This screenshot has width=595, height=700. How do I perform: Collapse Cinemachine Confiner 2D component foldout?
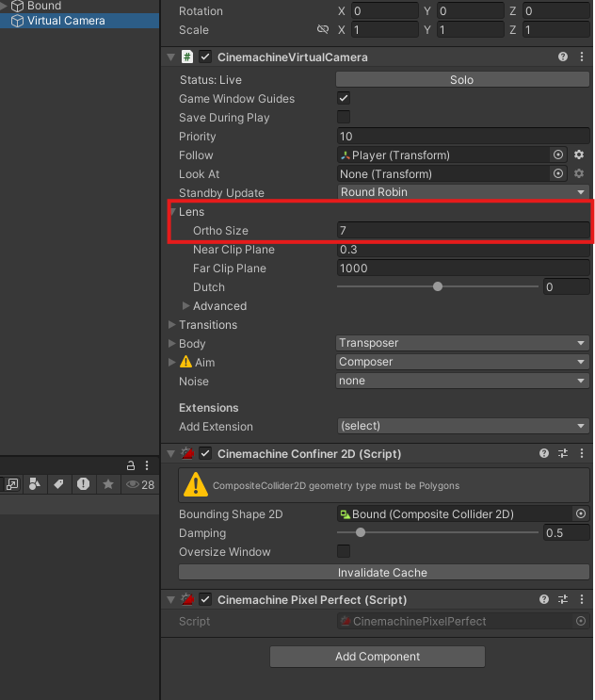click(x=170, y=454)
